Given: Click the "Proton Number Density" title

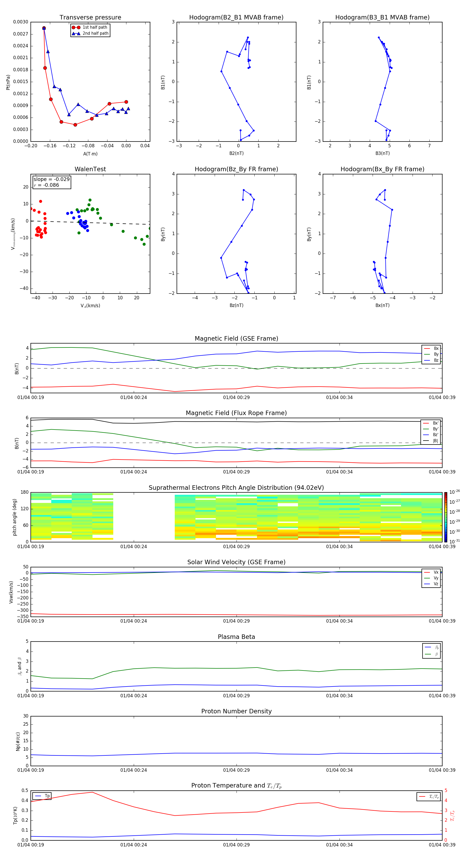Looking at the screenshot, I should [236, 711].
